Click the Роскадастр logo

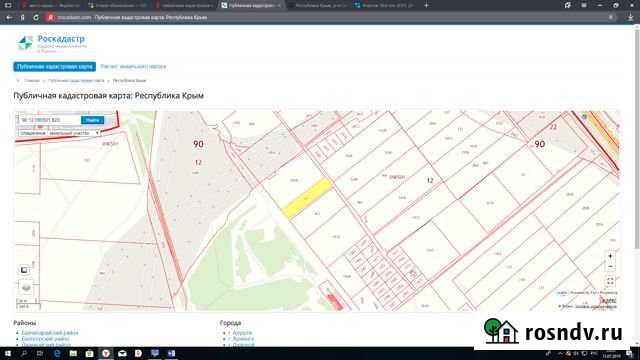52,43
